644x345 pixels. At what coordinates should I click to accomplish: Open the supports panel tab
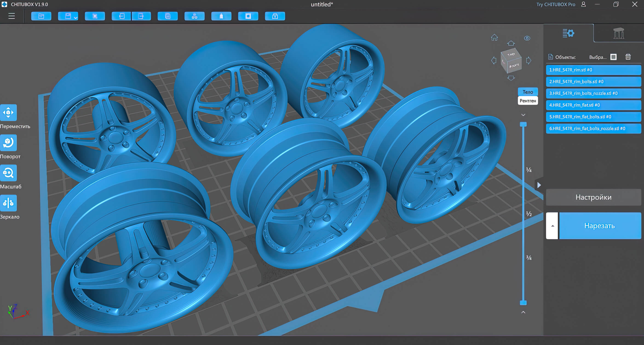coord(619,33)
